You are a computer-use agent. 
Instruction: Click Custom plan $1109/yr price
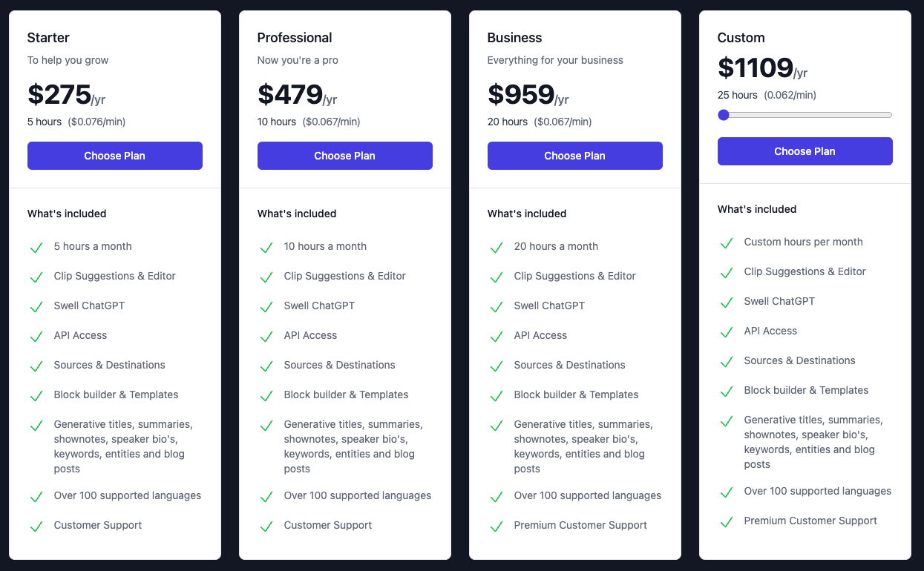(761, 68)
